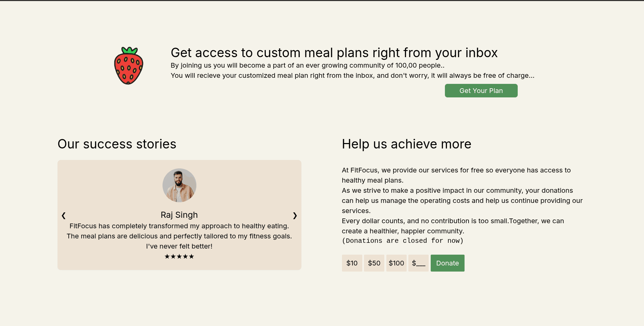This screenshot has height=326, width=644.
Task: Click the Raj Singh name label
Action: click(179, 215)
